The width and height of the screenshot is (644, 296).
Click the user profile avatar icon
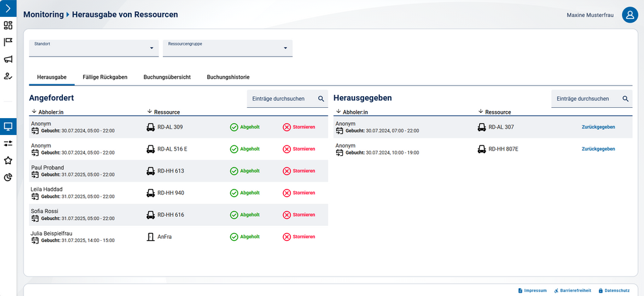pos(630,15)
